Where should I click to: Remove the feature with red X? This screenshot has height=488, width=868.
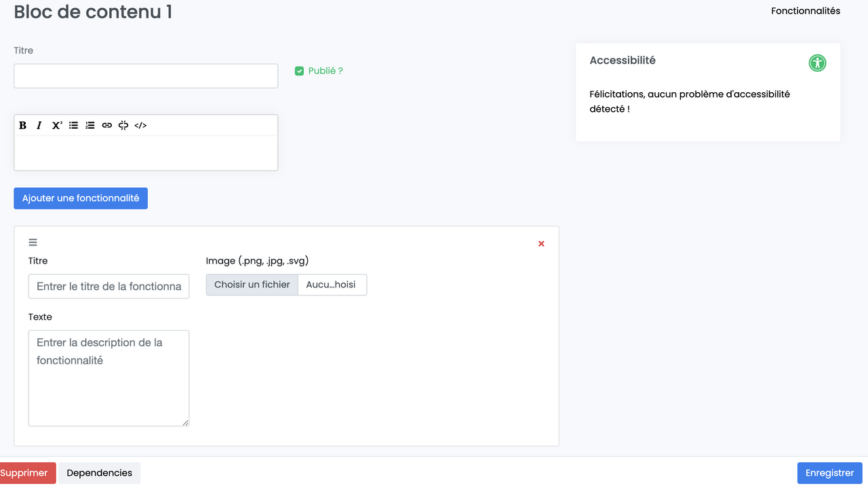click(541, 244)
